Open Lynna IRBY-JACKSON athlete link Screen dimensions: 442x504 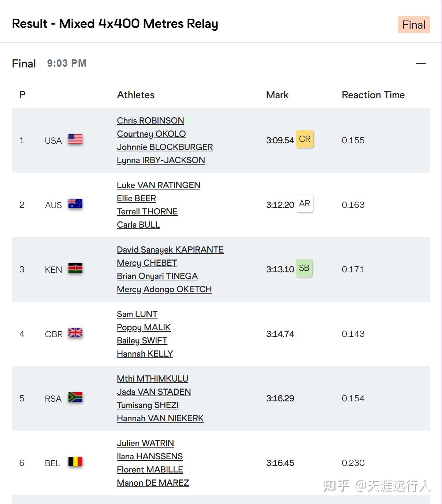[161, 160]
